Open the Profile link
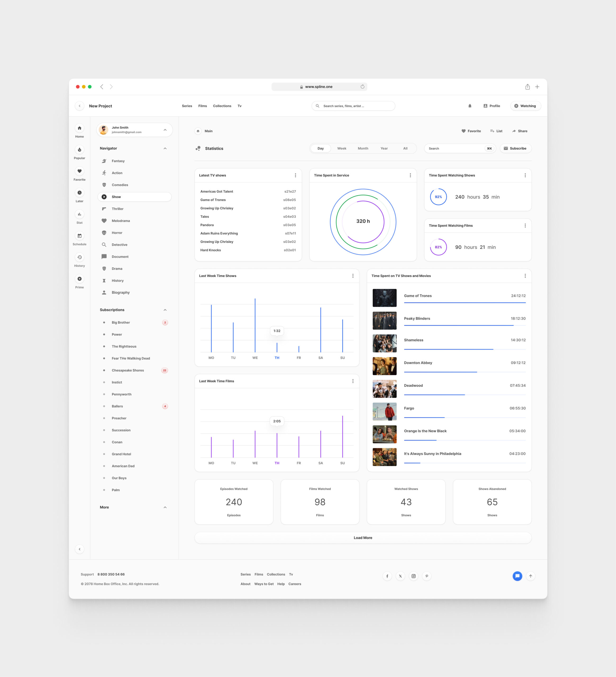 (492, 106)
